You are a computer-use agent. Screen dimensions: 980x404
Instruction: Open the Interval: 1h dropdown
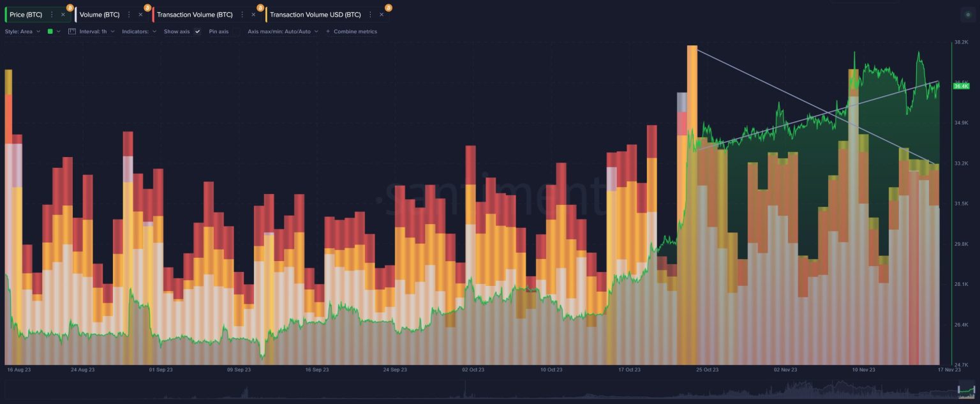(x=97, y=31)
